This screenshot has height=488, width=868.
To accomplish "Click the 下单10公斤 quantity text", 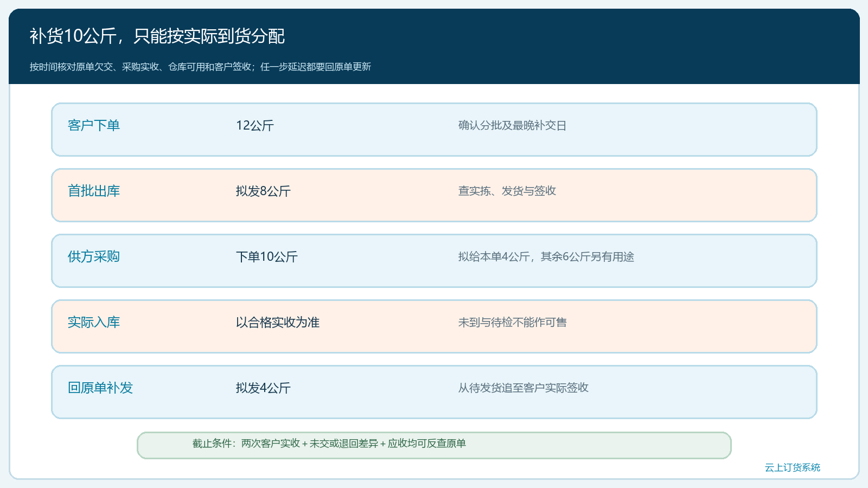I will pyautogui.click(x=266, y=256).
